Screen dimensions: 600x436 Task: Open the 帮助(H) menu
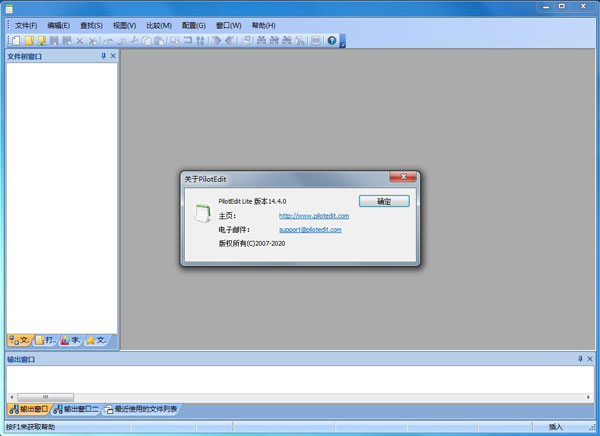tap(264, 25)
